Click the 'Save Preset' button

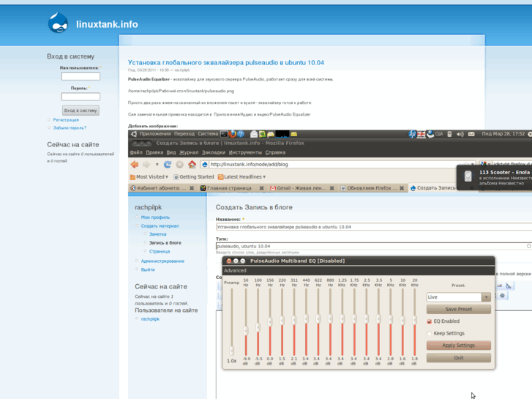pyautogui.click(x=459, y=310)
